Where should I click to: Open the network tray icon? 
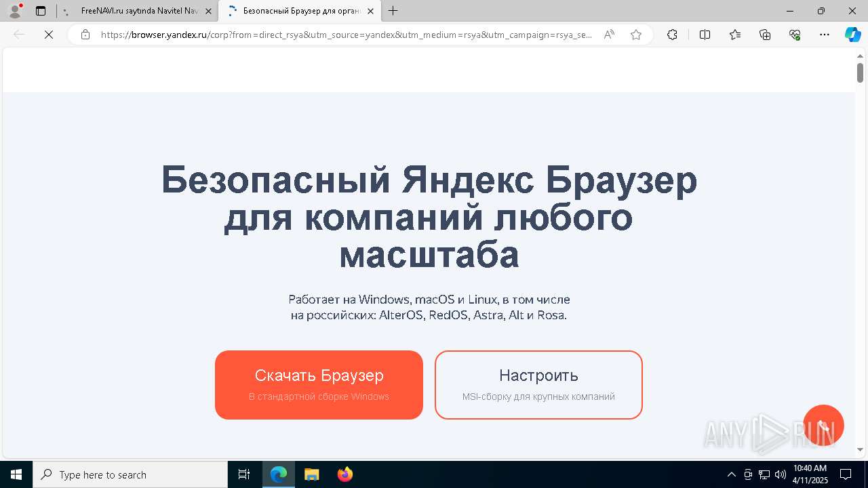click(764, 474)
